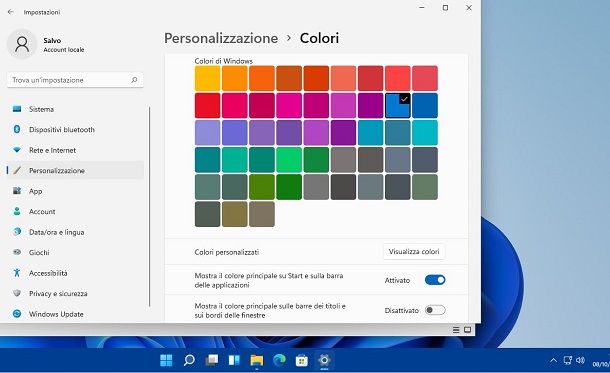The width and height of the screenshot is (610, 373).
Task: Open Windows Update section
Action: coord(75,314)
